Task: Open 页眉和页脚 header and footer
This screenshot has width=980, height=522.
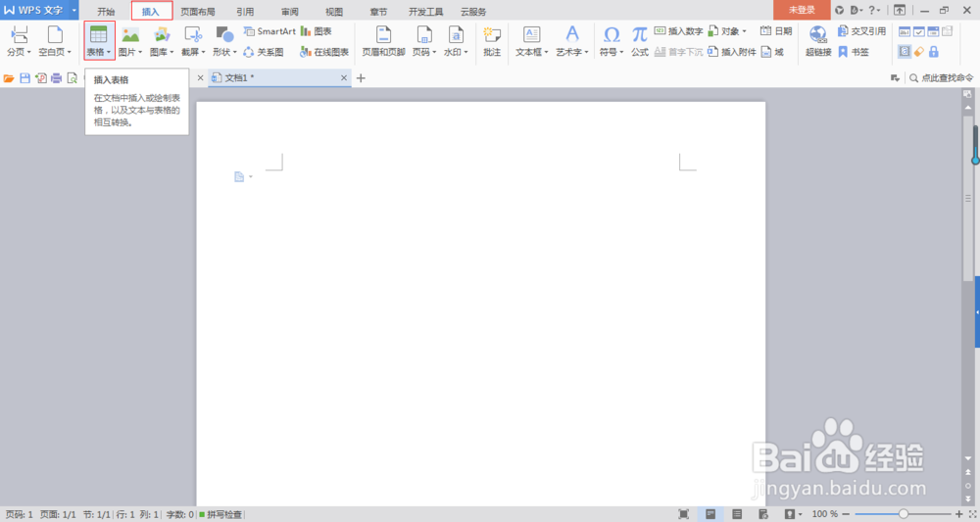Action: point(384,42)
